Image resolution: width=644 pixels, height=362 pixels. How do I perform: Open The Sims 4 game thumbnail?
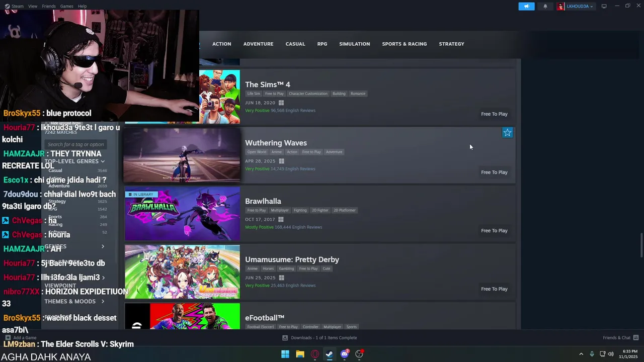219,97
